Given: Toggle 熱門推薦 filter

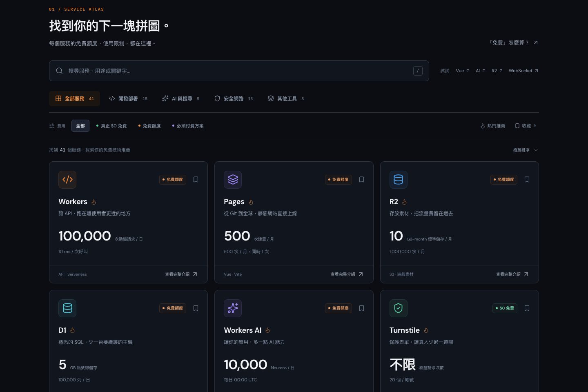Looking at the screenshot, I should [x=493, y=126].
